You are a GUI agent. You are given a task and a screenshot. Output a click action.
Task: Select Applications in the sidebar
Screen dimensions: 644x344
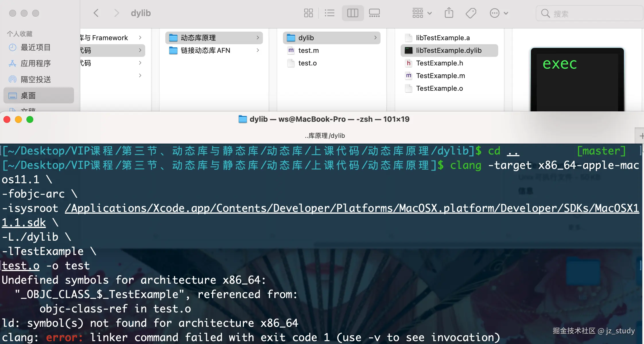point(36,63)
